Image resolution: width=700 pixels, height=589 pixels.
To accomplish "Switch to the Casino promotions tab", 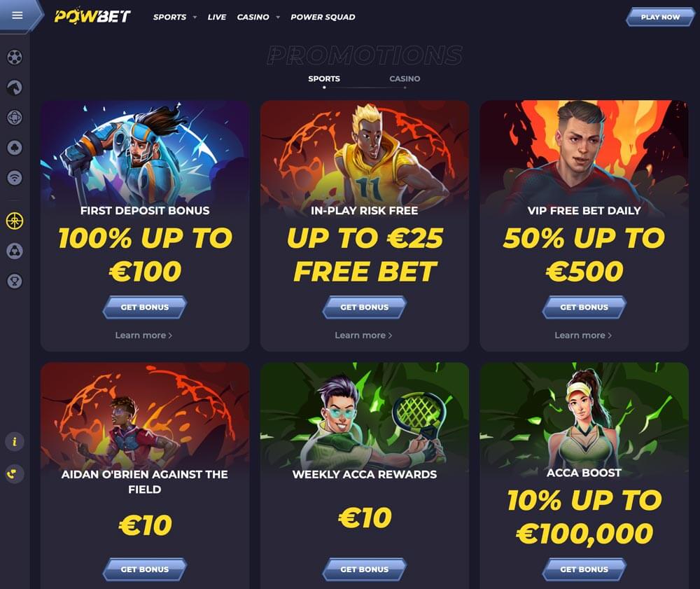I will point(405,78).
